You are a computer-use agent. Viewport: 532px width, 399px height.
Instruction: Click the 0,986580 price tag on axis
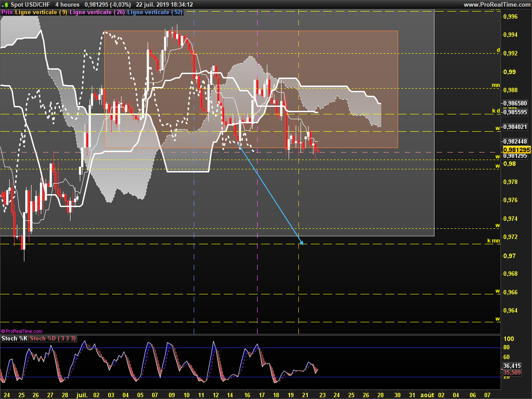[x=516, y=103]
